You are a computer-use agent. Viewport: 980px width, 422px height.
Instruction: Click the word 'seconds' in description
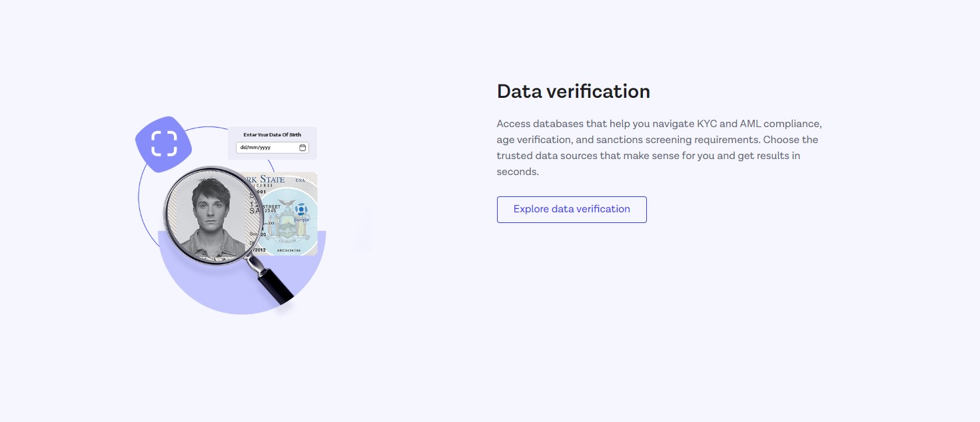[518, 172]
